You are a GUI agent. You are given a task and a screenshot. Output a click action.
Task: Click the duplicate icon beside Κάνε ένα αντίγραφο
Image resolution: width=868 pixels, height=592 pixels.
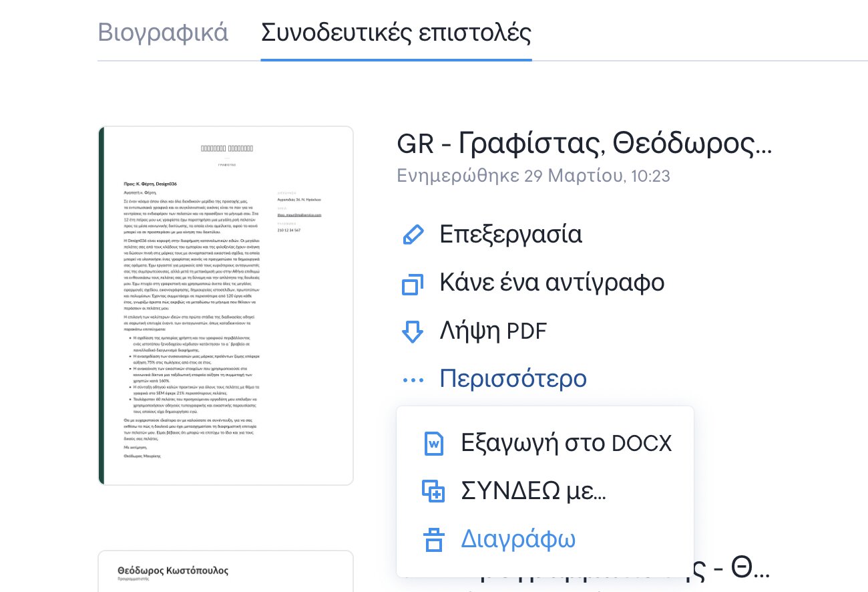pyautogui.click(x=413, y=284)
